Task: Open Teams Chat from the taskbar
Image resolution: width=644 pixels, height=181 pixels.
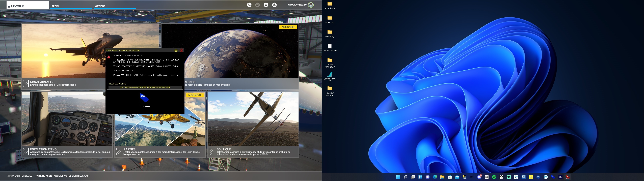Action: 427,177
